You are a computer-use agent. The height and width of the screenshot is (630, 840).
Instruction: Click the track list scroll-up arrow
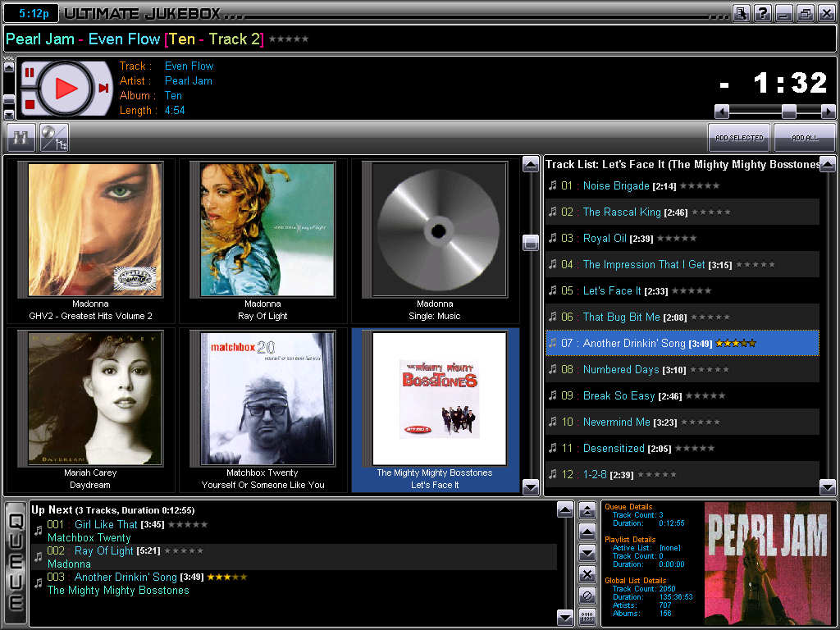(x=827, y=164)
